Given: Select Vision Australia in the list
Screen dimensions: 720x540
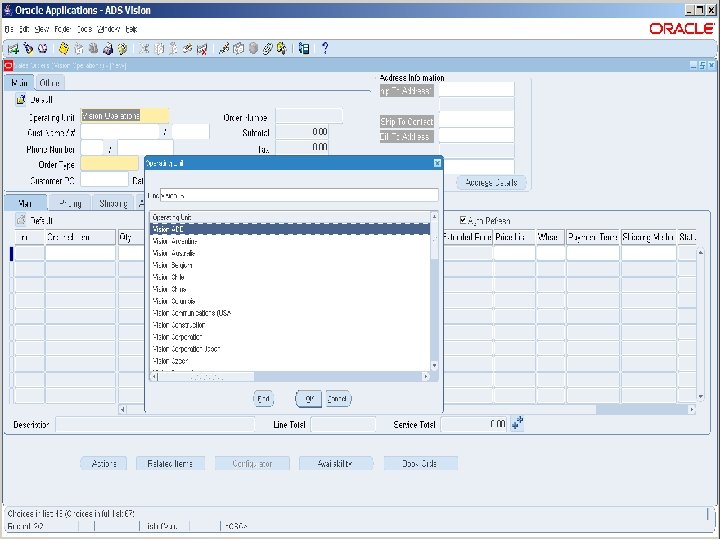Looking at the screenshot, I should click(x=290, y=253).
